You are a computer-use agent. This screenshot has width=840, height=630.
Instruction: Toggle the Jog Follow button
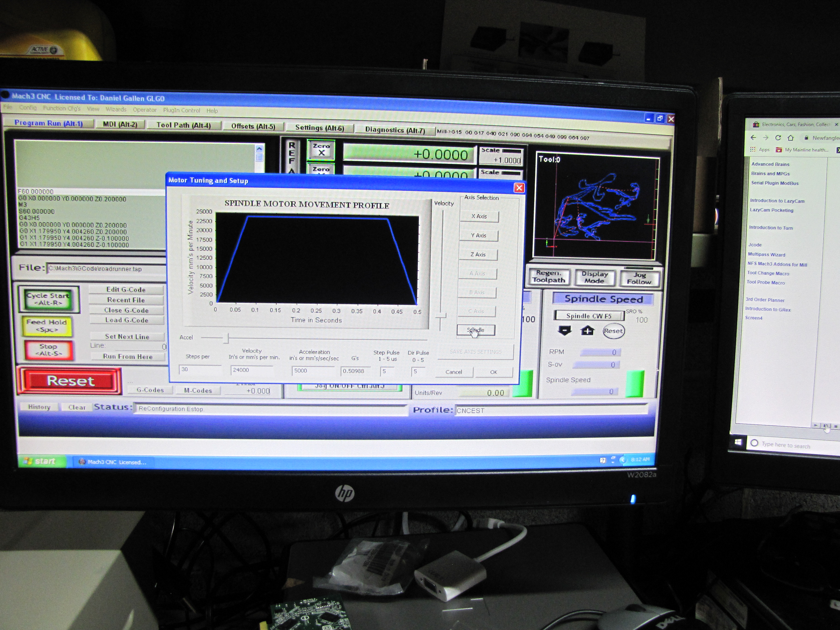pyautogui.click(x=639, y=278)
